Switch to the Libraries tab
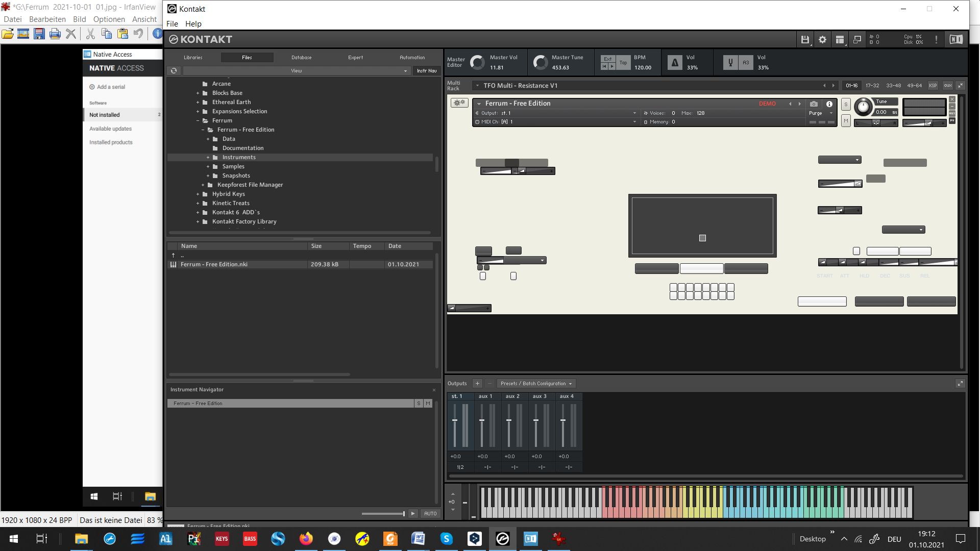The height and width of the screenshot is (551, 980). pos(193,58)
